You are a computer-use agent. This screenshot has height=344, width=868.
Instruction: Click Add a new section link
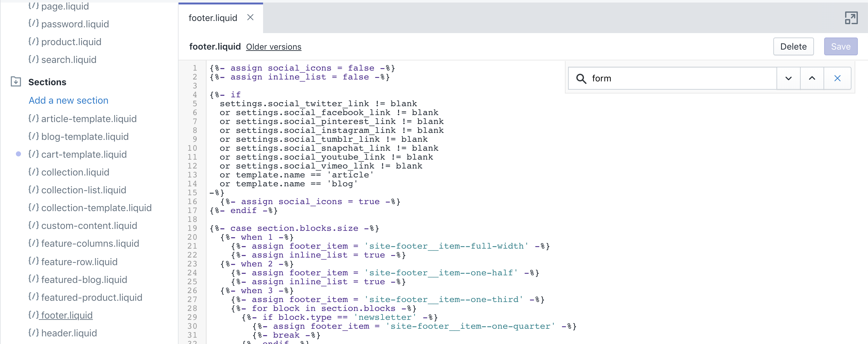coord(68,100)
